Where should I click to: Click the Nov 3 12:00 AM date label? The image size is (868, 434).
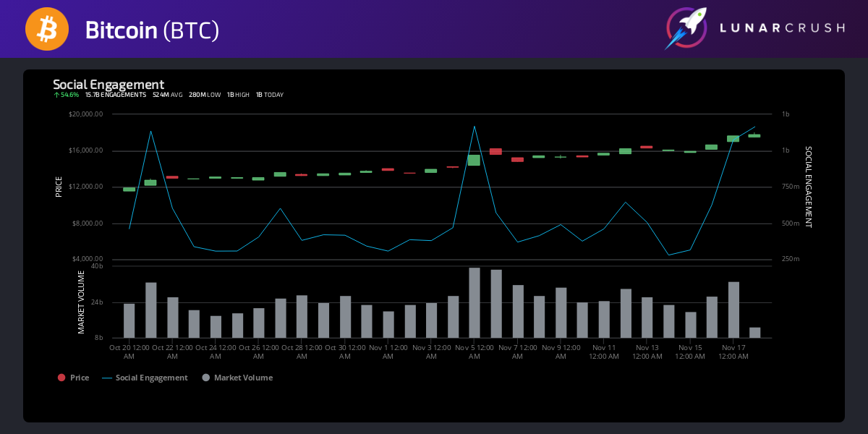(x=431, y=352)
